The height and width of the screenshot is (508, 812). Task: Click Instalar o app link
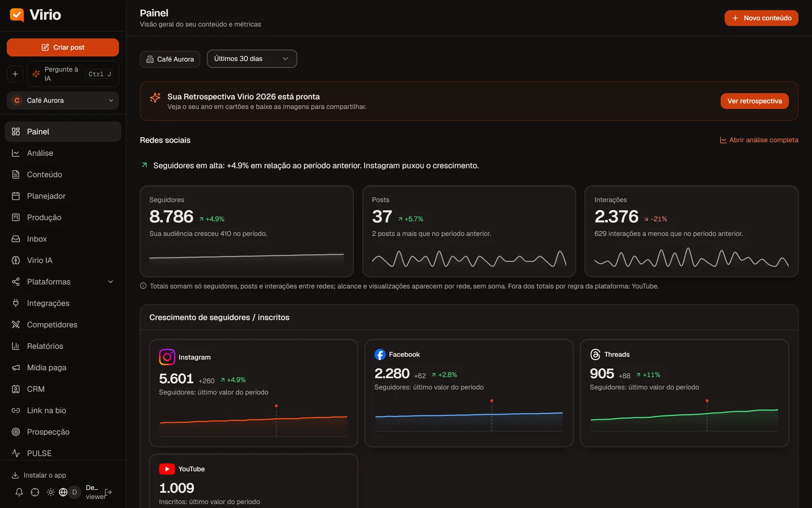[39, 475]
